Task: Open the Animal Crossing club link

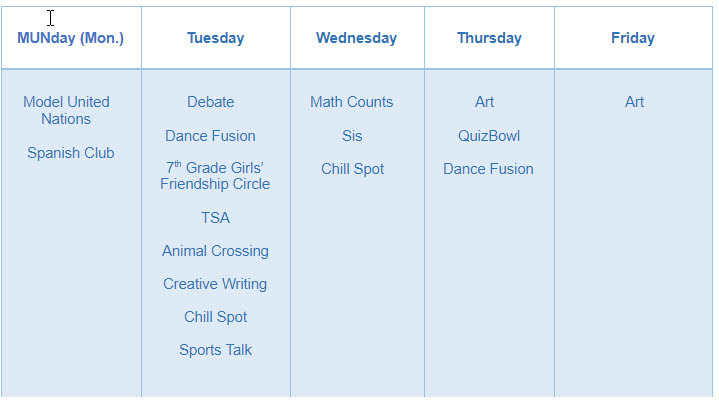Action: tap(215, 251)
